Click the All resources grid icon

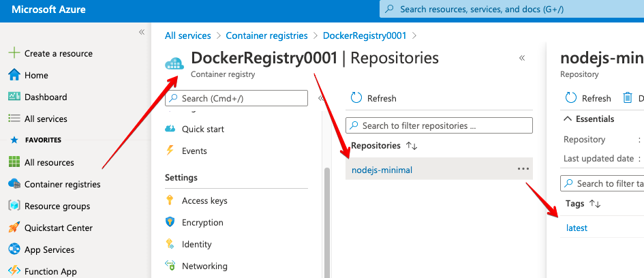click(x=14, y=162)
